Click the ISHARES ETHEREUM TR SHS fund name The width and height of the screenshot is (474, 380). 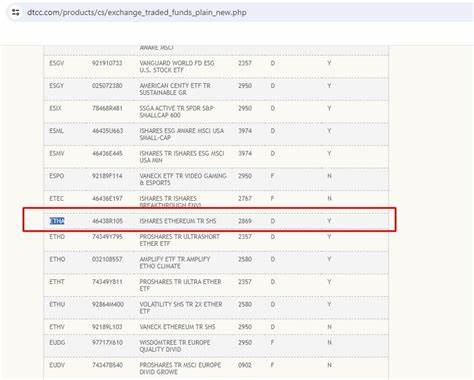(x=178, y=221)
